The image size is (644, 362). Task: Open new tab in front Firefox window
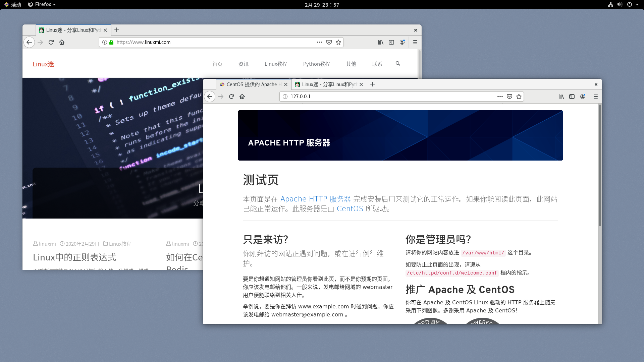click(x=373, y=84)
